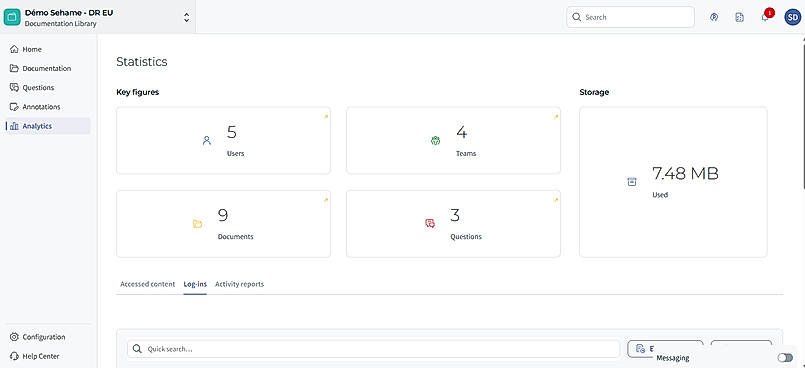
Task: Toggle the Messaging switch
Action: pos(785,358)
